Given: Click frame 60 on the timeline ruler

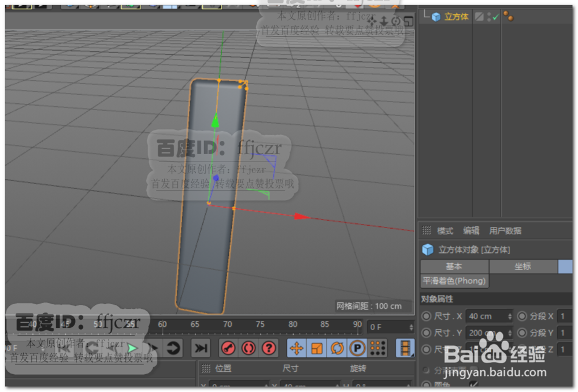Looking at the screenshot, I should coord(162,324).
